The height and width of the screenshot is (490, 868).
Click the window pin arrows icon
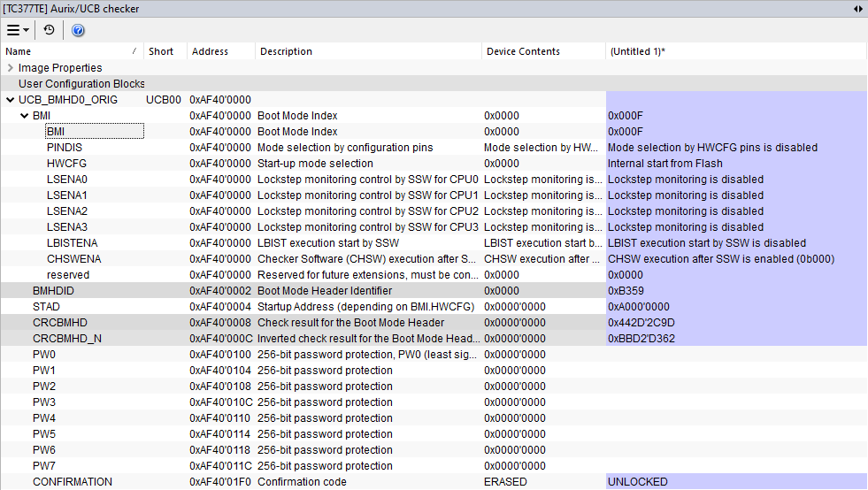click(x=858, y=8)
